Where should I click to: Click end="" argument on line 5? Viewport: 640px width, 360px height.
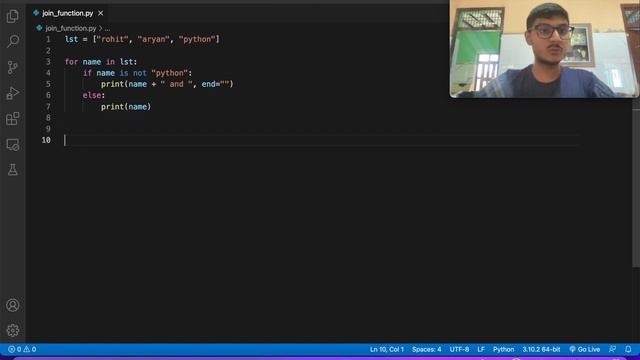click(215, 84)
